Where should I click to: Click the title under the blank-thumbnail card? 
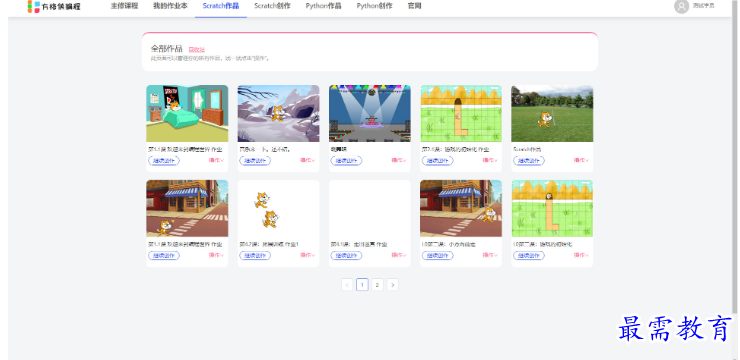tap(359, 244)
